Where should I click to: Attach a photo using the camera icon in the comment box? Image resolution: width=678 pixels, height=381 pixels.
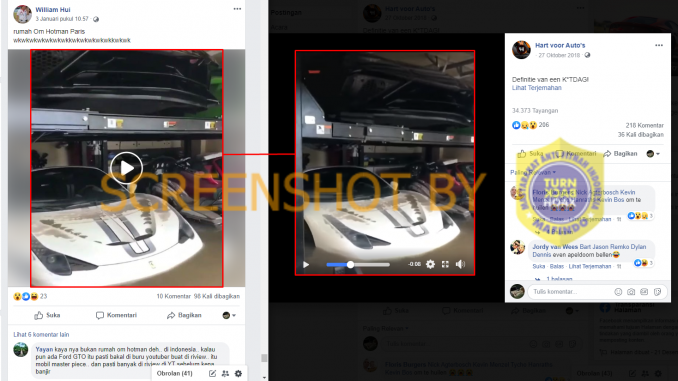(631, 292)
